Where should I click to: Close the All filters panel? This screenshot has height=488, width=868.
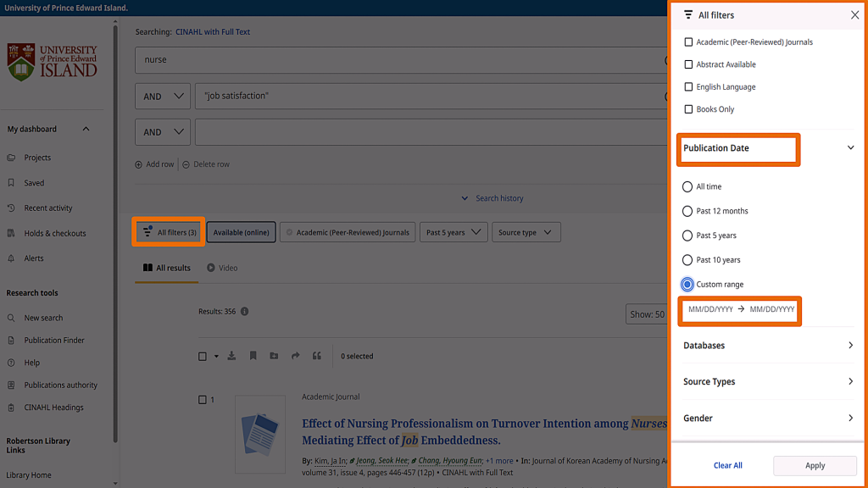point(854,15)
